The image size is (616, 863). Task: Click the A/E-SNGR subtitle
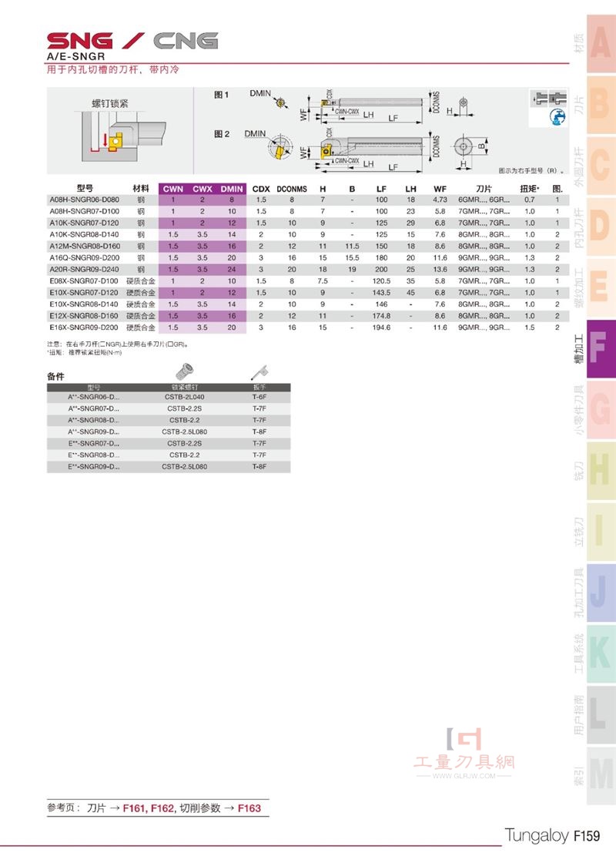[x=75, y=56]
